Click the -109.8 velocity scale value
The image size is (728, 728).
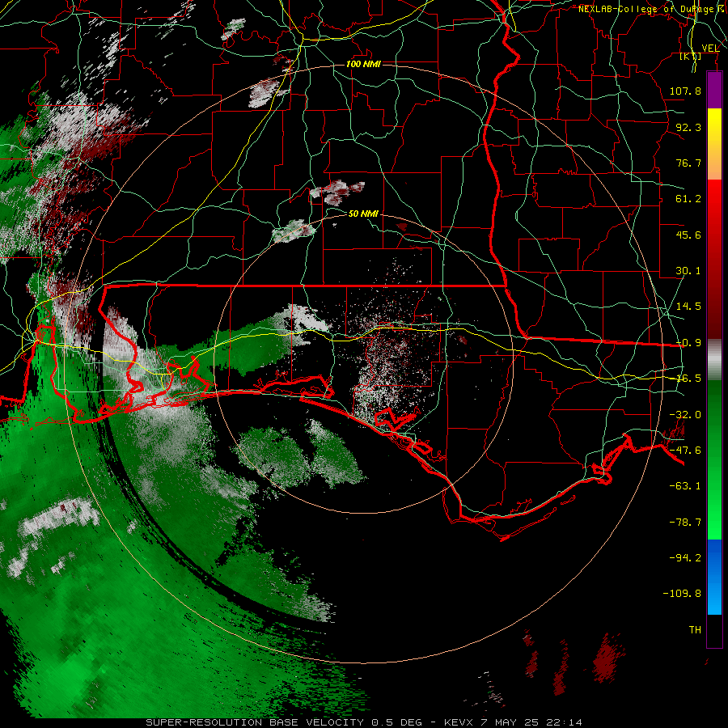pos(683,594)
